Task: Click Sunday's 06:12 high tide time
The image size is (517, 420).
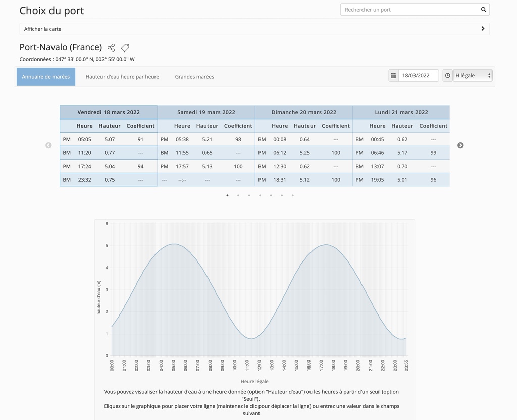Action: 280,153
